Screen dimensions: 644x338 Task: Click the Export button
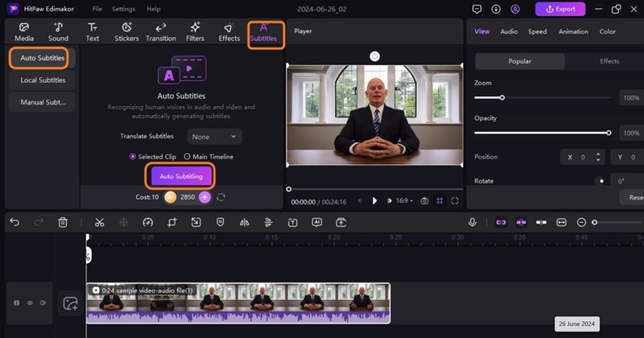pos(560,9)
